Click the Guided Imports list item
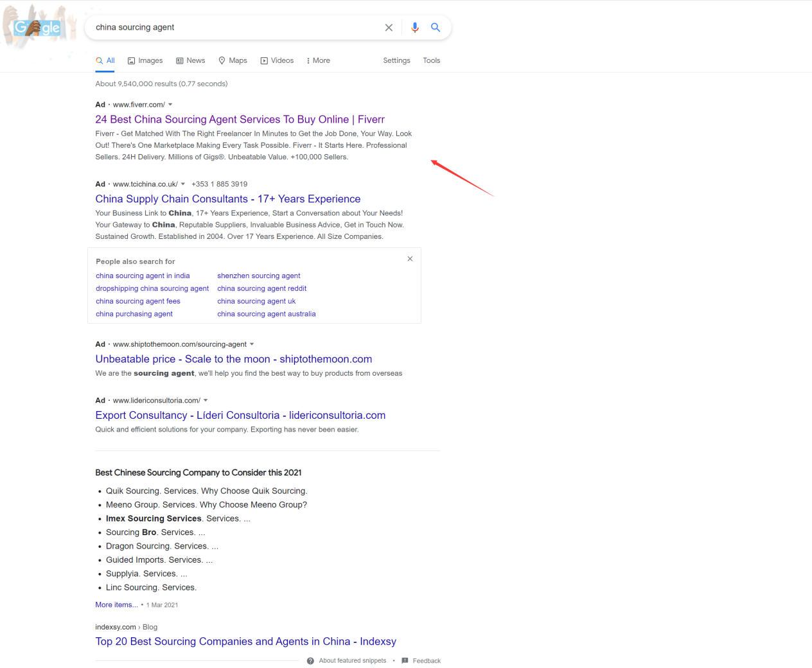This screenshot has height=668, width=812. 159,560
